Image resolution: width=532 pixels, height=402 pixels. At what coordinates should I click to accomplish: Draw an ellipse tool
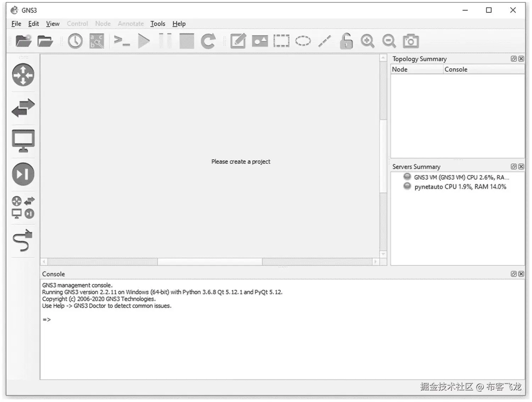303,41
